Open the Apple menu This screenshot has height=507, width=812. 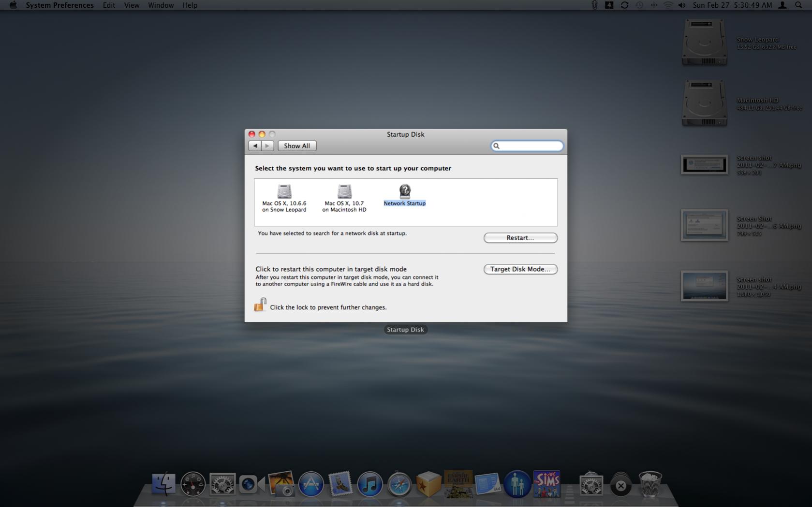(x=13, y=5)
